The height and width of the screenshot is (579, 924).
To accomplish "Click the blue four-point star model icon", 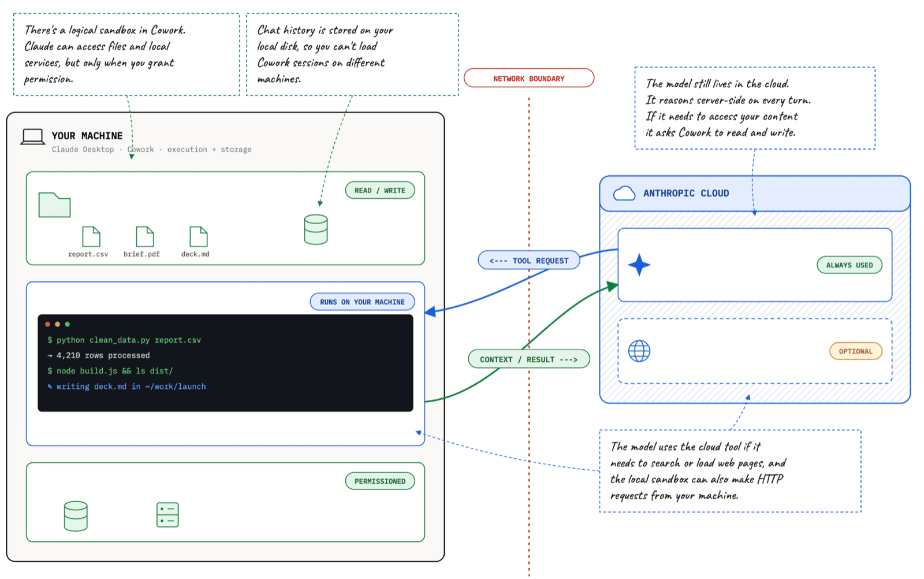I will coord(639,265).
